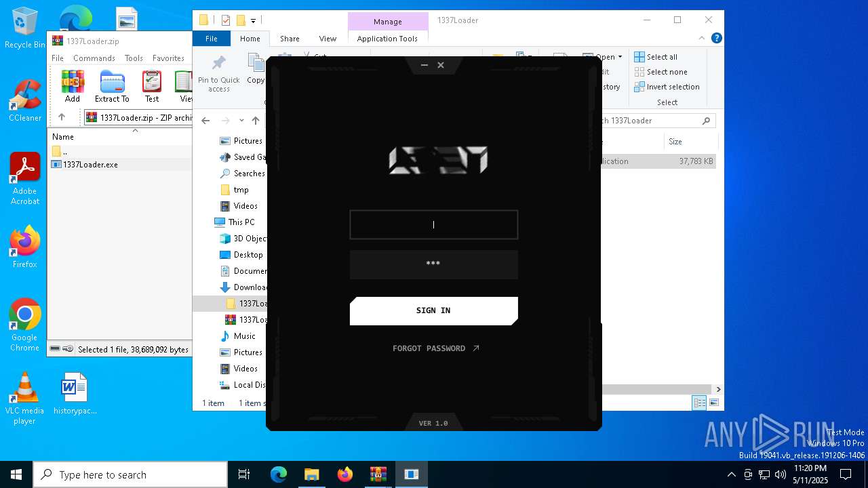Open CCleaner desktop icon
Screen dimensions: 868x488
24,102
